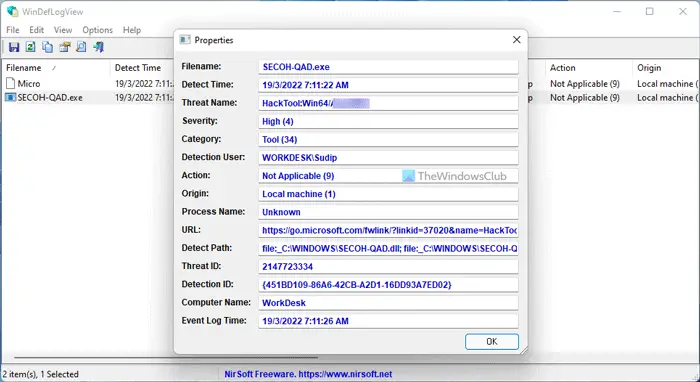Click the horizontal scrollbar in main window
The image size is (700, 382).
click(166, 357)
